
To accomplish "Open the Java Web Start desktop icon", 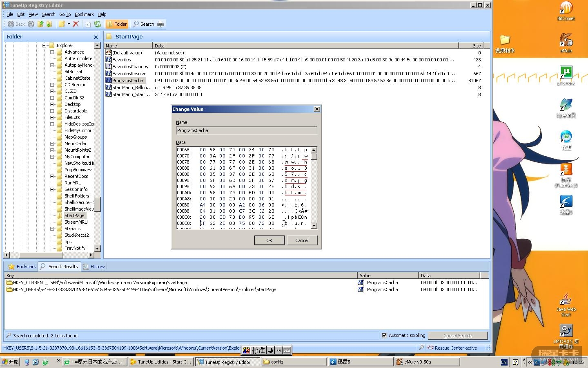I will pos(566,305).
